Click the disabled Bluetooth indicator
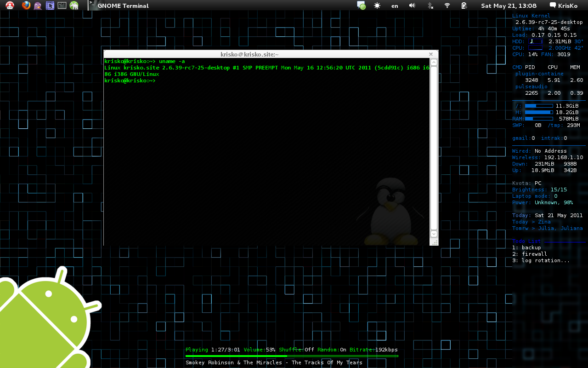588x368 pixels. [430, 6]
